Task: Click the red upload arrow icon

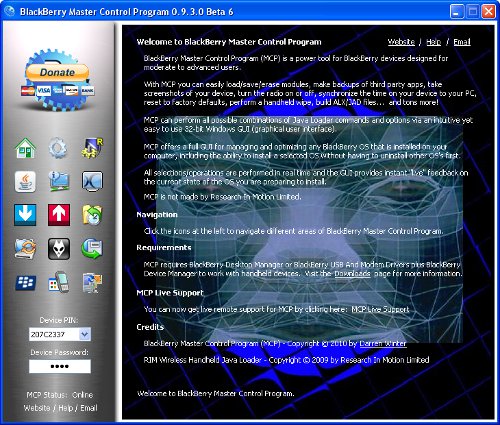Action: [x=59, y=215]
